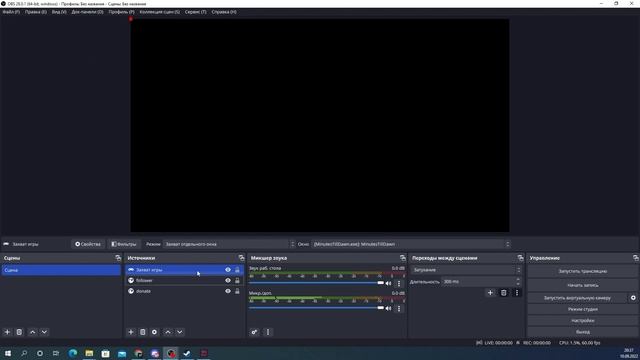The width and height of the screenshot is (640, 360).
Task: Move source down arrow in Источники panel
Action: (x=180, y=332)
